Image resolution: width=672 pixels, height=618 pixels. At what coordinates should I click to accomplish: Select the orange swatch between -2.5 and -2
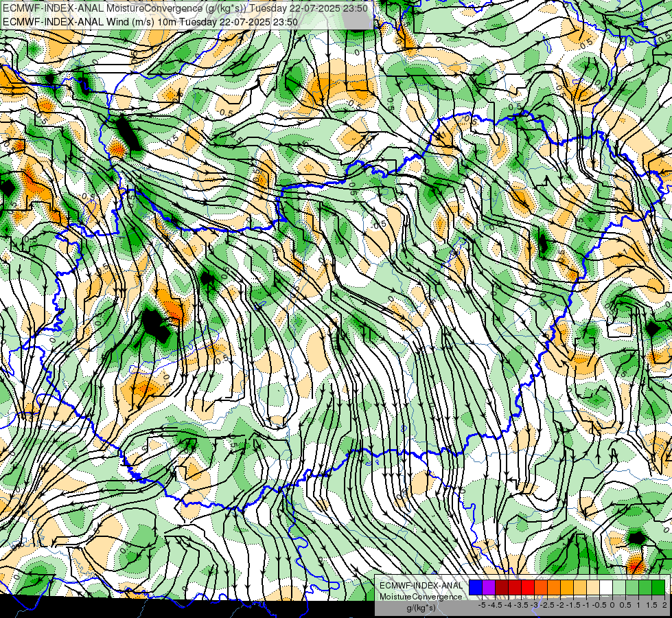coord(554,587)
